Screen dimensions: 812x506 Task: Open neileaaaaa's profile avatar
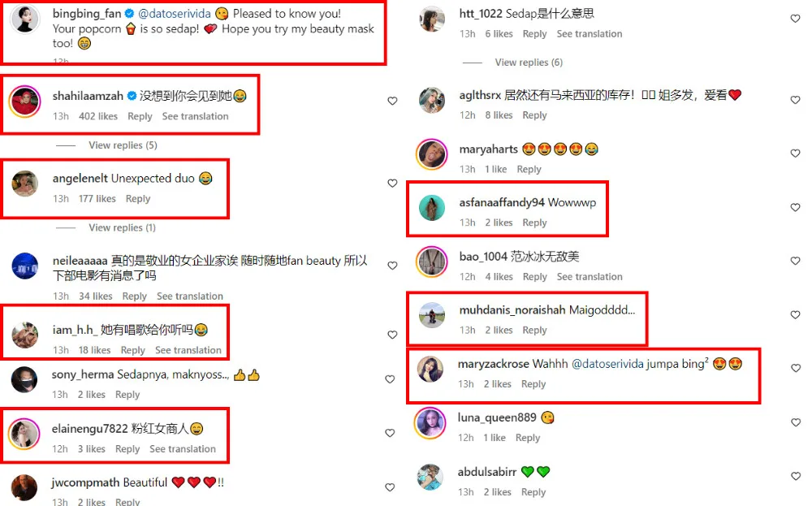25,266
